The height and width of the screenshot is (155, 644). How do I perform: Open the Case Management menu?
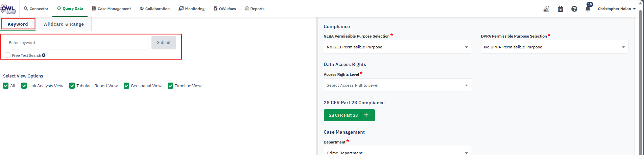point(111,9)
